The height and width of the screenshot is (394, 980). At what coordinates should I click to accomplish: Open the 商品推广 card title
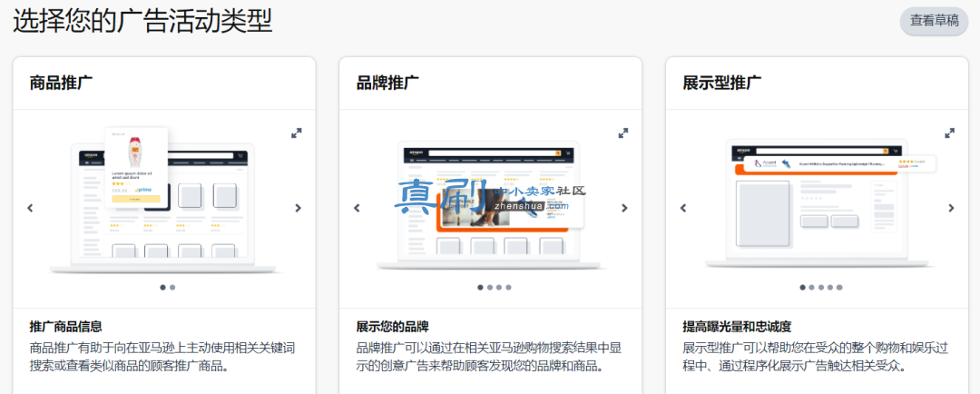pos(61,83)
